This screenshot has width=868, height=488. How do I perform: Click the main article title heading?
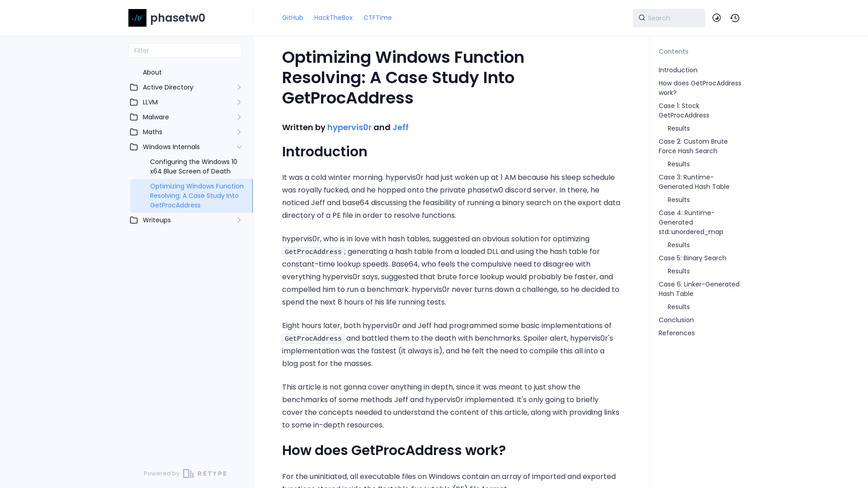coord(403,78)
